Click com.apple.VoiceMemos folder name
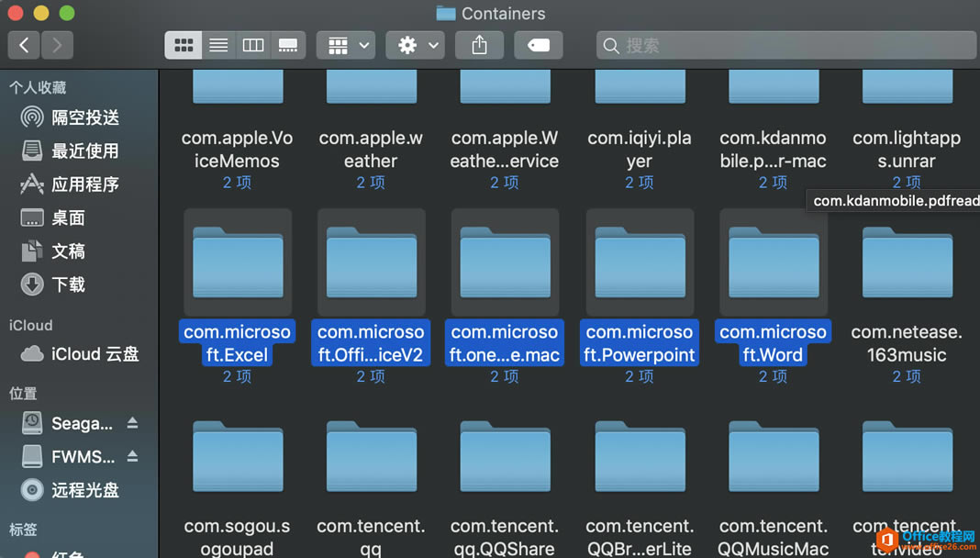The width and height of the screenshot is (980, 558). [x=237, y=150]
